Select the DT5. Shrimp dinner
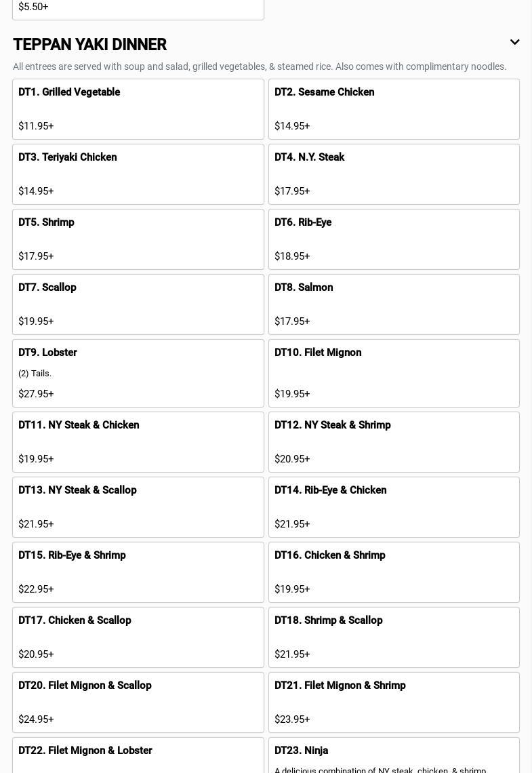 tap(138, 239)
